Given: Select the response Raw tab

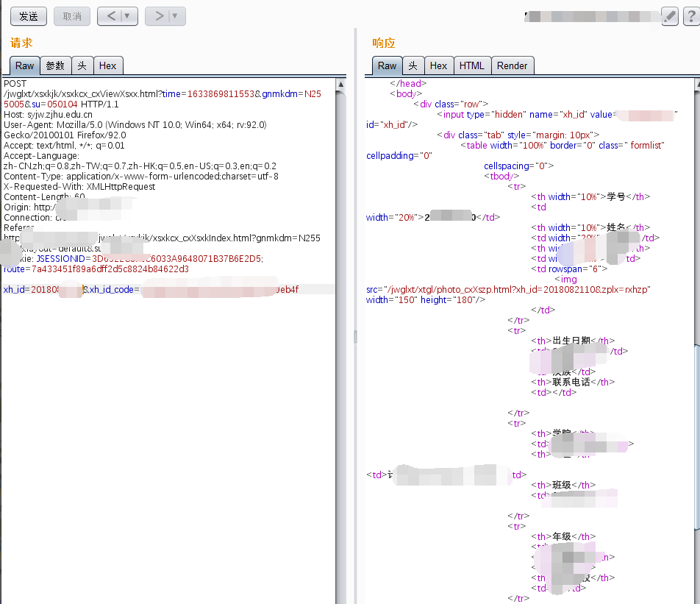Looking at the screenshot, I should 387,65.
